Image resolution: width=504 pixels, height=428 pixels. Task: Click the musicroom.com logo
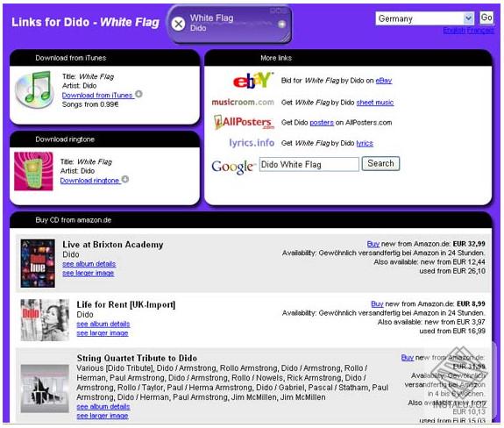[x=243, y=103]
